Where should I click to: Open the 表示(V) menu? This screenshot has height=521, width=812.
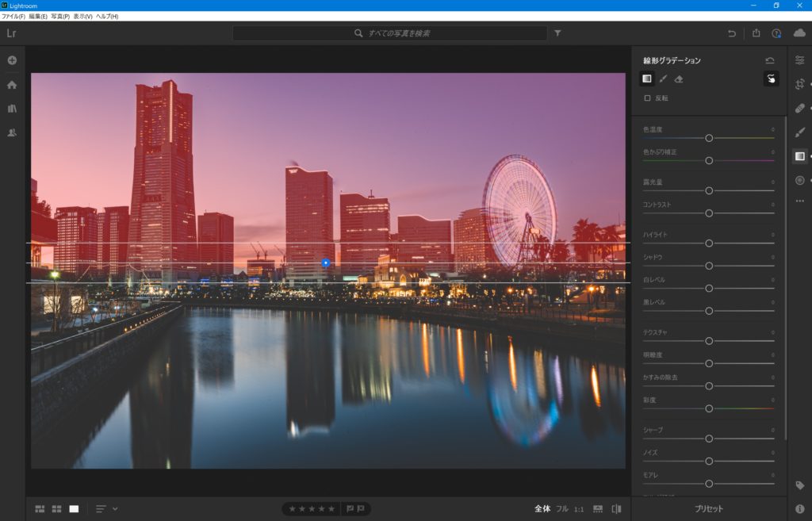pos(82,17)
